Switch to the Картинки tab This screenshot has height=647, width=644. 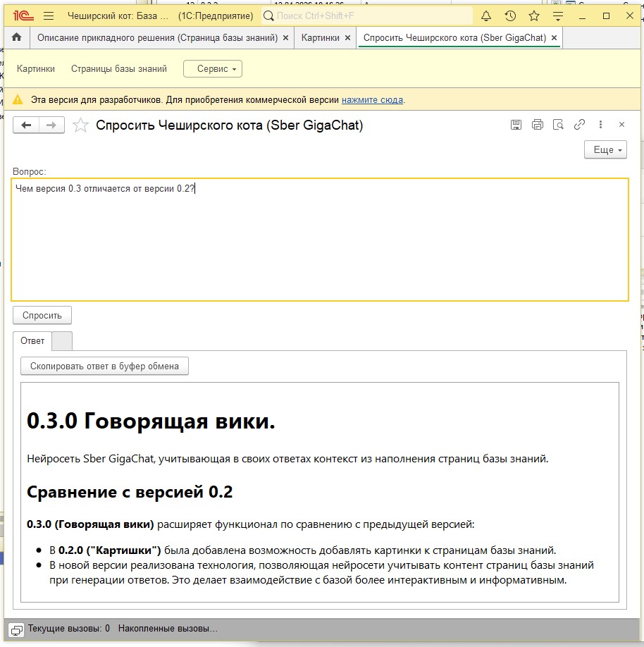tap(321, 37)
